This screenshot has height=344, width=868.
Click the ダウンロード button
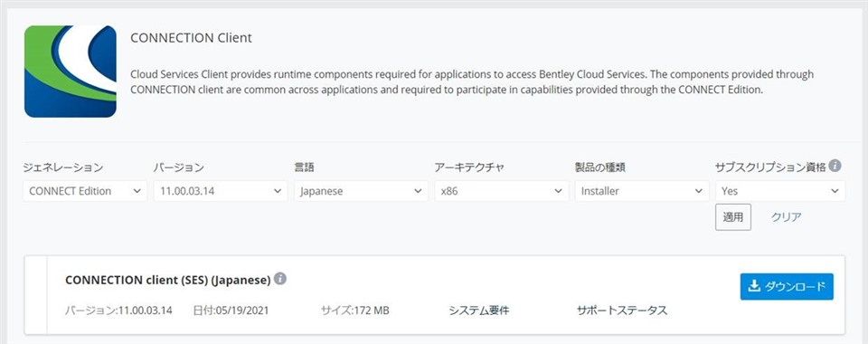click(787, 286)
